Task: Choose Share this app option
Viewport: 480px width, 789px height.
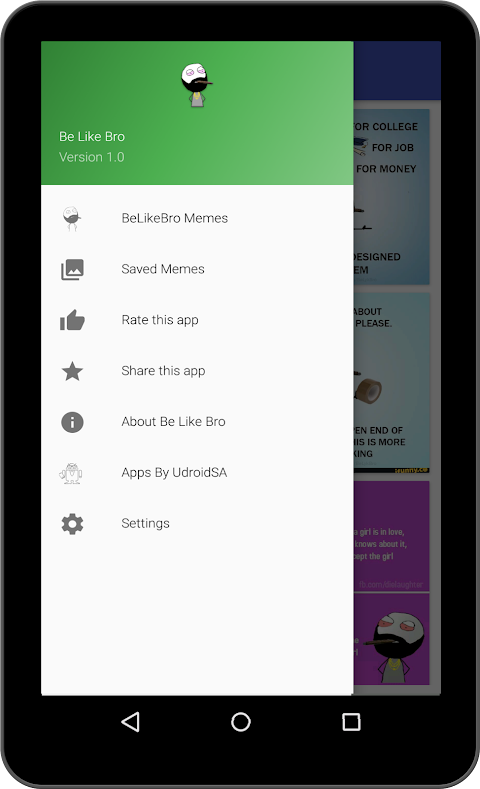Action: (x=197, y=370)
